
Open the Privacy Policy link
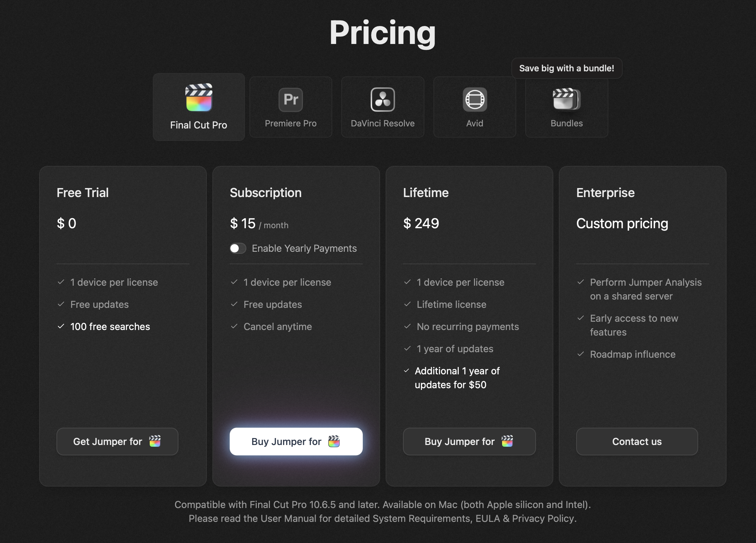point(543,518)
